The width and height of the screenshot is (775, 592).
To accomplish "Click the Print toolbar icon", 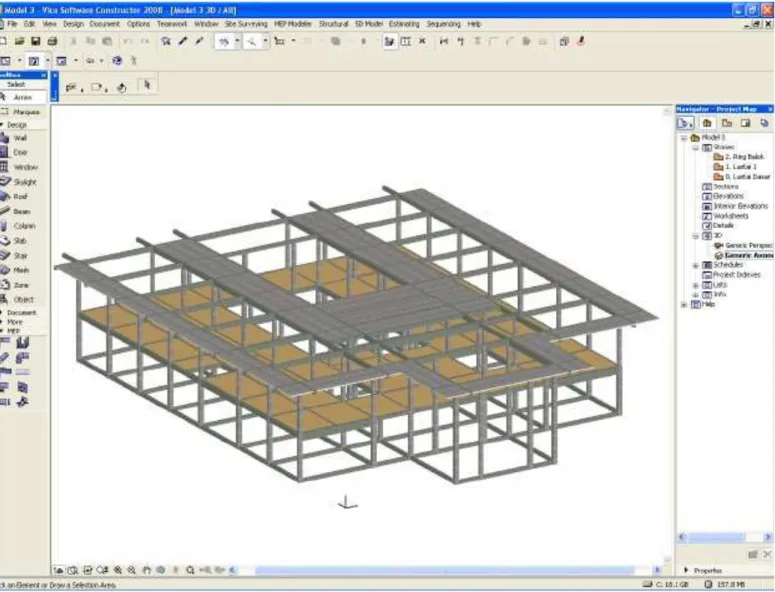I will pos(52,42).
